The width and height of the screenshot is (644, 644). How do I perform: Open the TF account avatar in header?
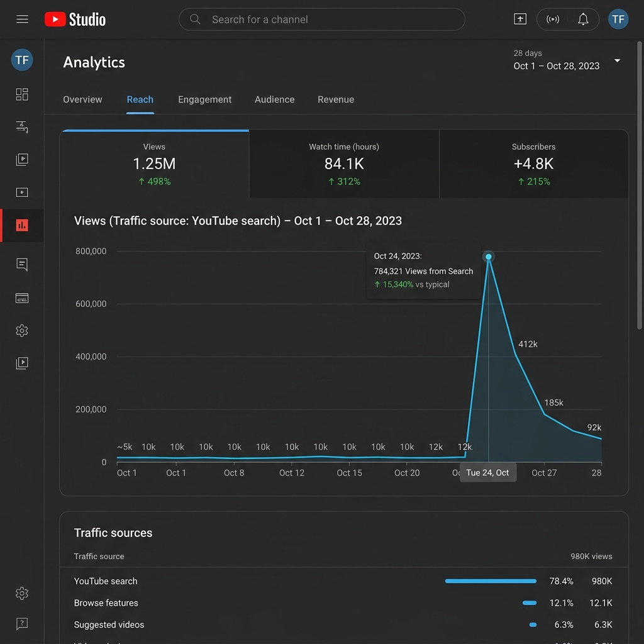[x=618, y=19]
